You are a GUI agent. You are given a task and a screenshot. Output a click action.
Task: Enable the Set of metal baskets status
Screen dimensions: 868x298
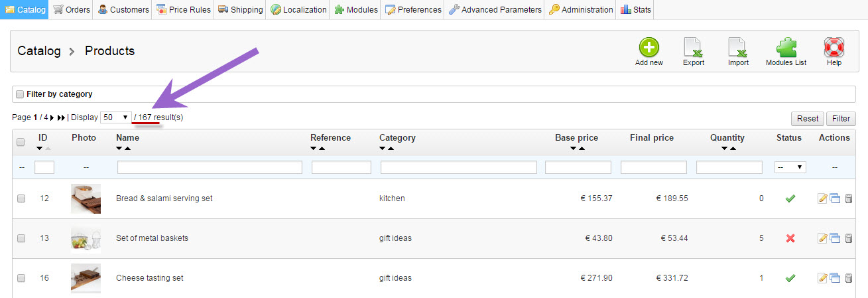(x=790, y=238)
